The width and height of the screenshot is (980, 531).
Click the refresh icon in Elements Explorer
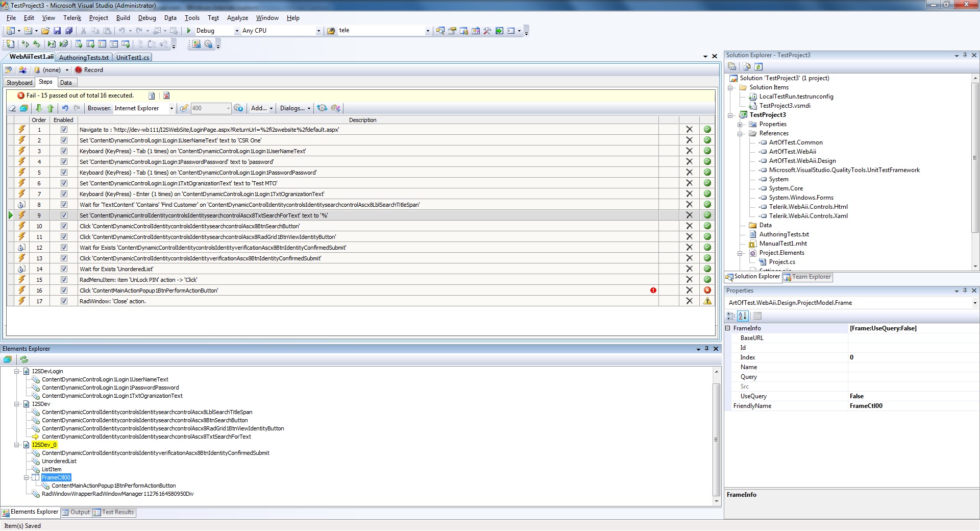(23, 359)
